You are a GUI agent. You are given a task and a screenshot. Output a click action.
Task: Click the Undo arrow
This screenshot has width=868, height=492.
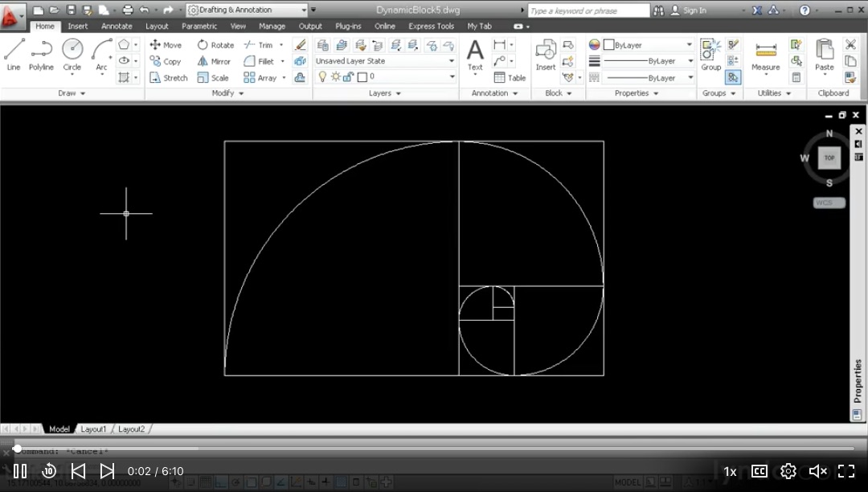[145, 10]
